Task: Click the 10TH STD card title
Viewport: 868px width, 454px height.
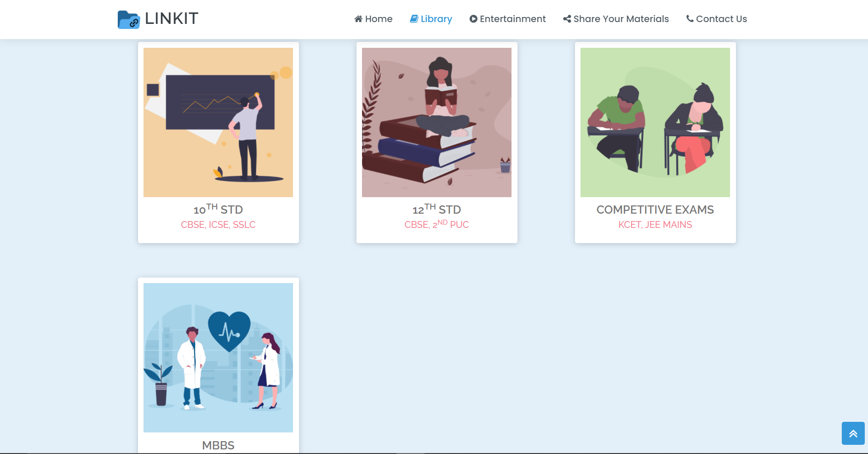Action: [218, 209]
